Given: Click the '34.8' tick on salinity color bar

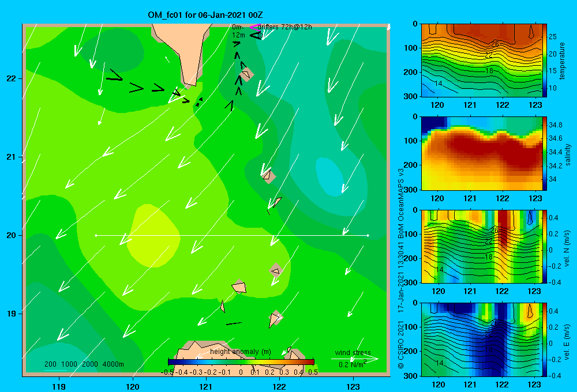Looking at the screenshot, I should (556, 125).
